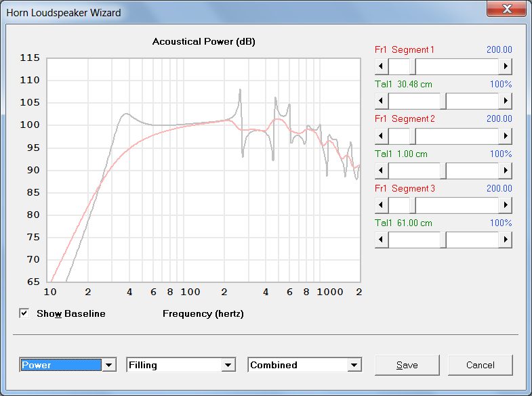Click left arrow of Fr1 Segment 1 slider
Image resolution: width=532 pixels, height=396 pixels.
pos(382,66)
